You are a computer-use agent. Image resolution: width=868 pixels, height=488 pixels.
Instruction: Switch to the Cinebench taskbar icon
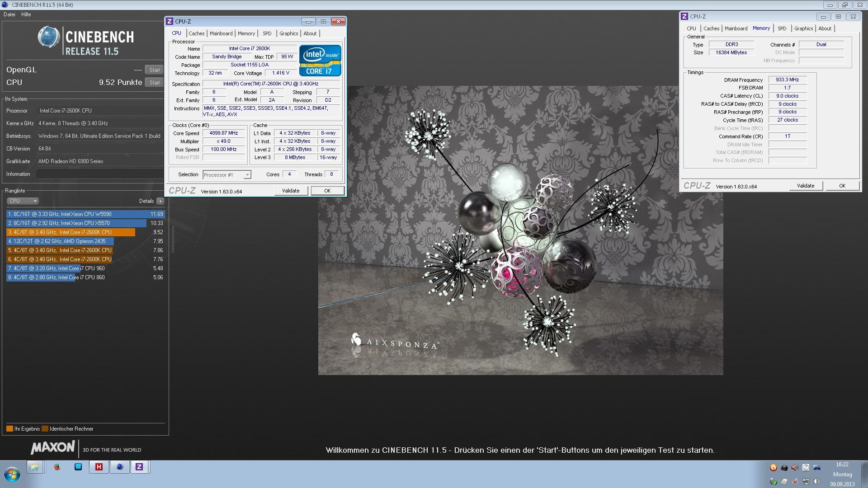[120, 467]
